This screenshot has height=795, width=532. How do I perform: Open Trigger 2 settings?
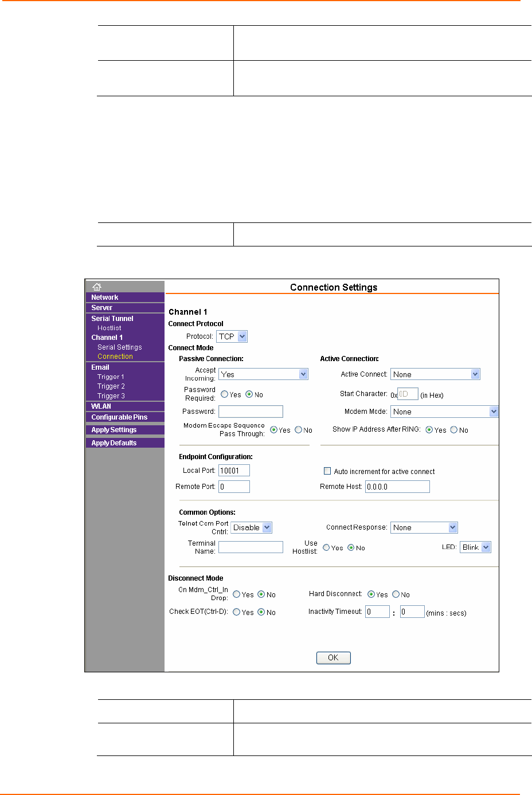pos(111,386)
